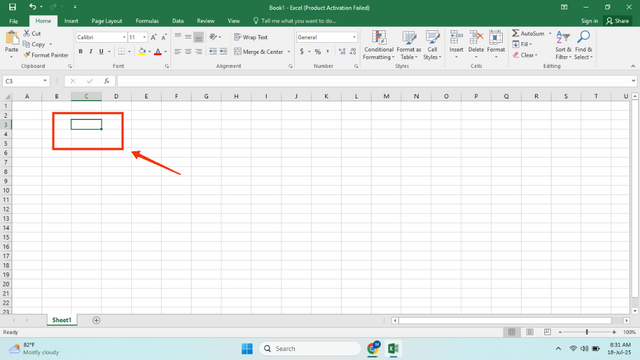640x360 pixels.
Task: Toggle bold formatting
Action: 80,51
